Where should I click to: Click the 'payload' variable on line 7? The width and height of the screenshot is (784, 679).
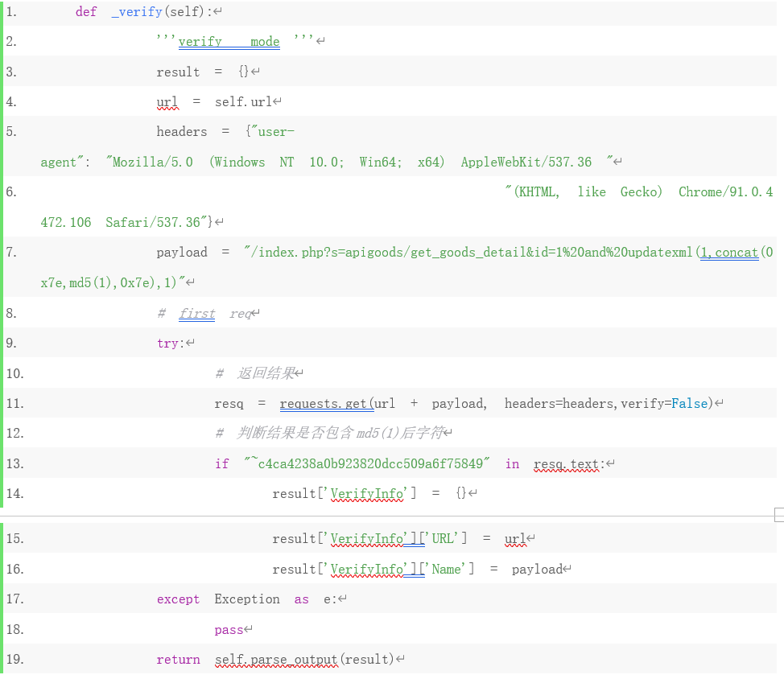point(181,253)
